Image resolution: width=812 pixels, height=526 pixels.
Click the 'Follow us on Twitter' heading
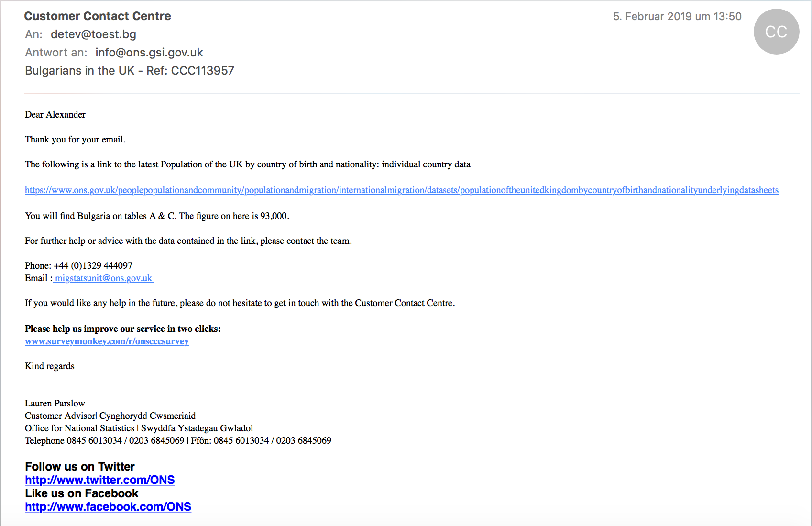point(80,467)
